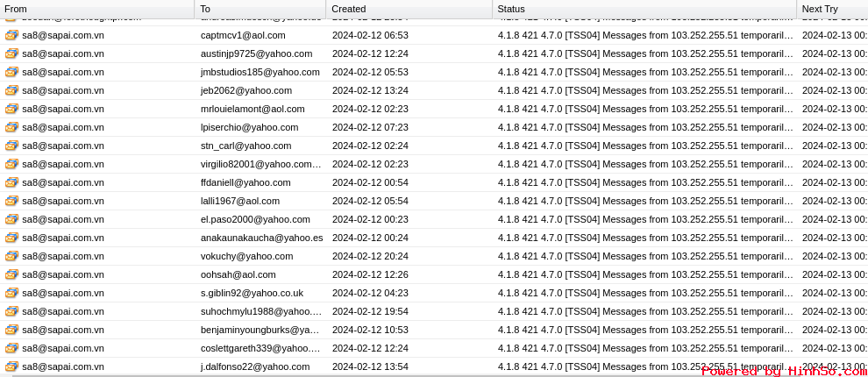Click the mail icon for jeb2062@yahoo.com row
Image resolution: width=868 pixels, height=377 pixels.
[x=11, y=90]
